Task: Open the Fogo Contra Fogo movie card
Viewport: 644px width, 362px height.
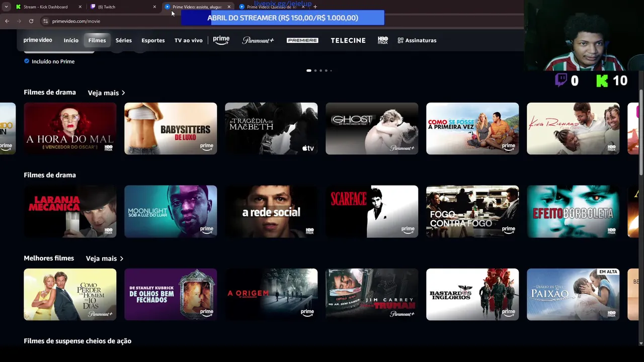Action: point(472,211)
